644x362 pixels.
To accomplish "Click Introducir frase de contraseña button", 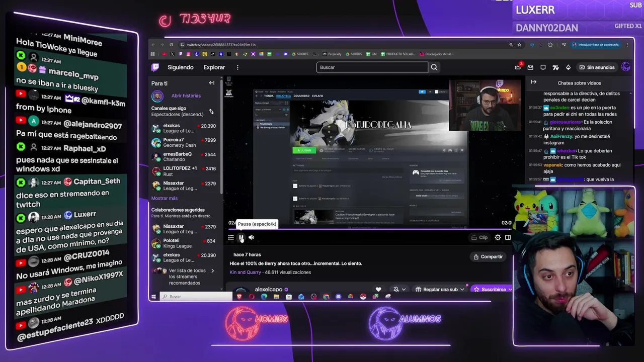I will (595, 45).
